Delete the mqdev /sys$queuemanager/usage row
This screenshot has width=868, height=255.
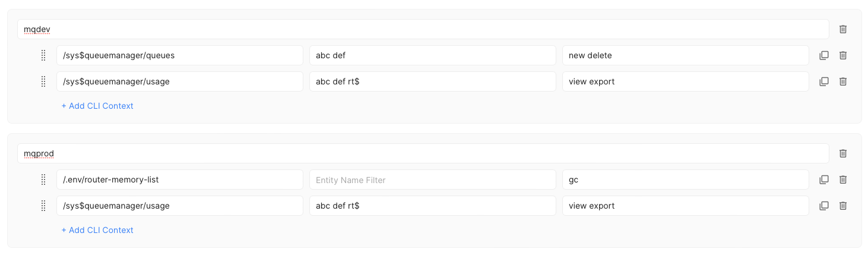842,81
